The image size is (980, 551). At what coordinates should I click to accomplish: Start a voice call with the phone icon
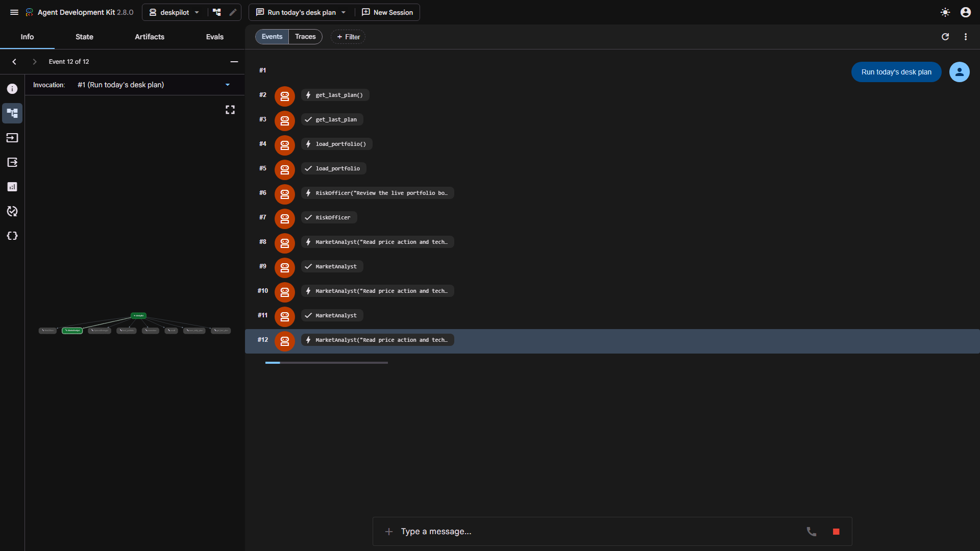(812, 532)
